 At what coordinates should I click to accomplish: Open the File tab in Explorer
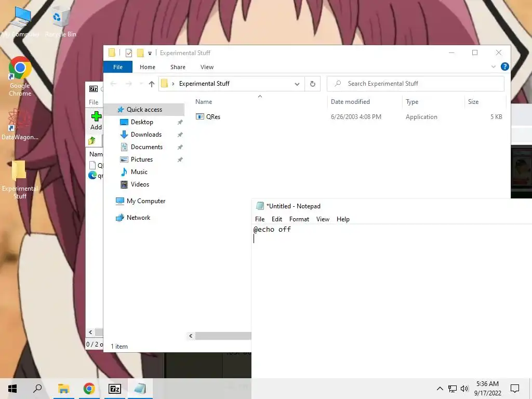tap(118, 67)
